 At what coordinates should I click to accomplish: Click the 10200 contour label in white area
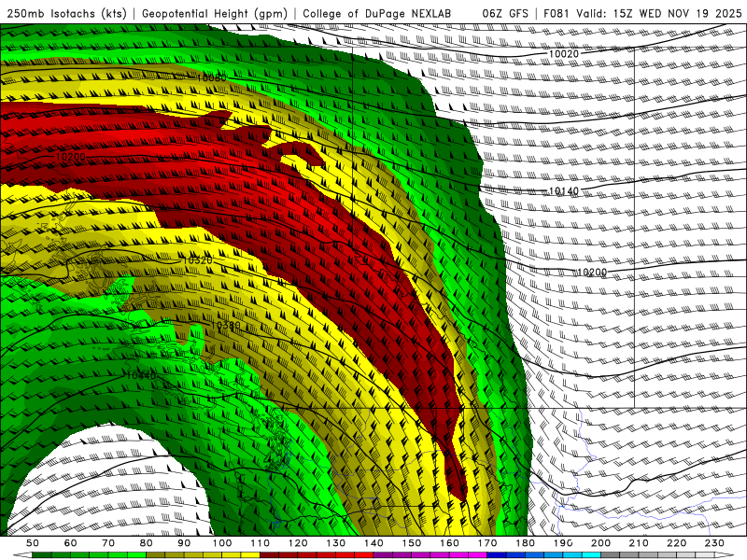pos(592,272)
